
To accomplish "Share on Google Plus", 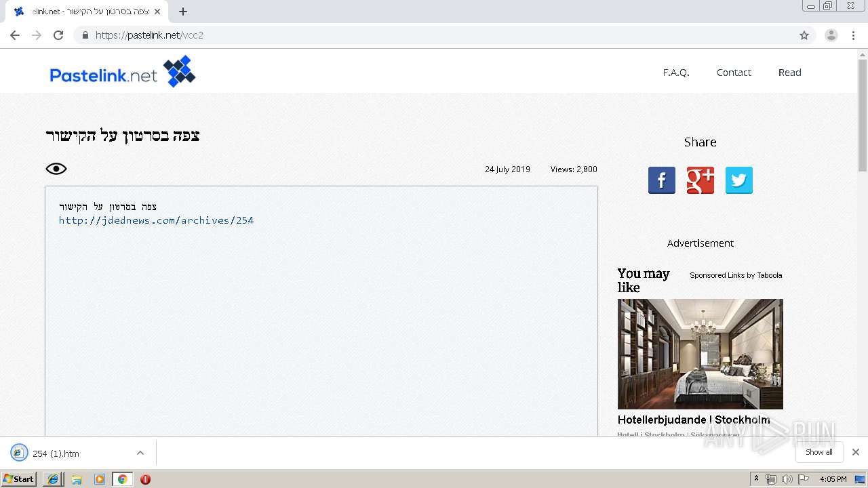I will (701, 180).
